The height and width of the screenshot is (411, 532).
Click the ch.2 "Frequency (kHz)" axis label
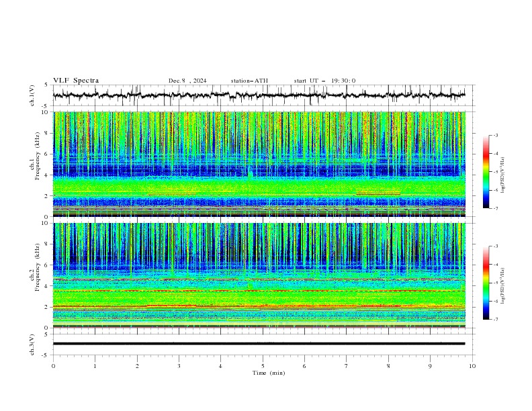(38, 267)
